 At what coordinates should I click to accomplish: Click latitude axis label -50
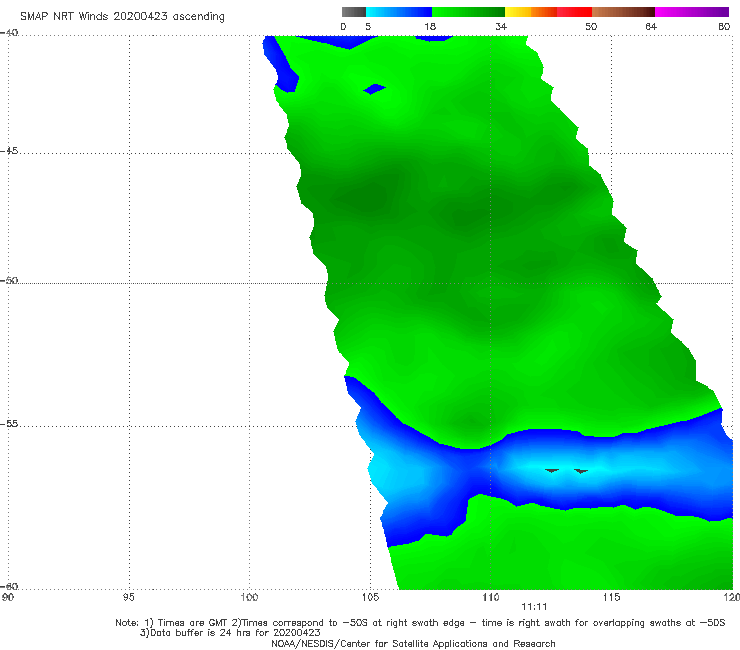(x=9, y=281)
